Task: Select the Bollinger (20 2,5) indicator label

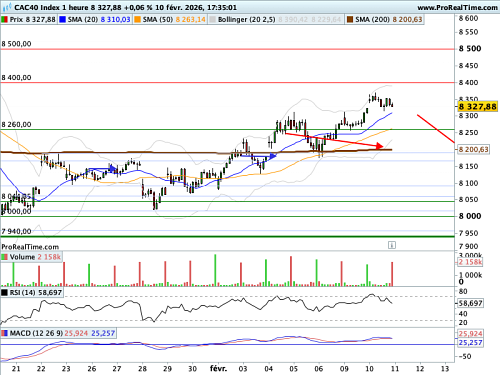Action: click(x=247, y=20)
